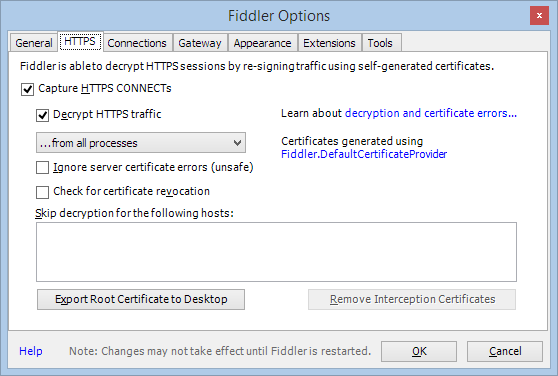Uncheck Capture HTTPS CONNECTs checkbox

coord(27,89)
